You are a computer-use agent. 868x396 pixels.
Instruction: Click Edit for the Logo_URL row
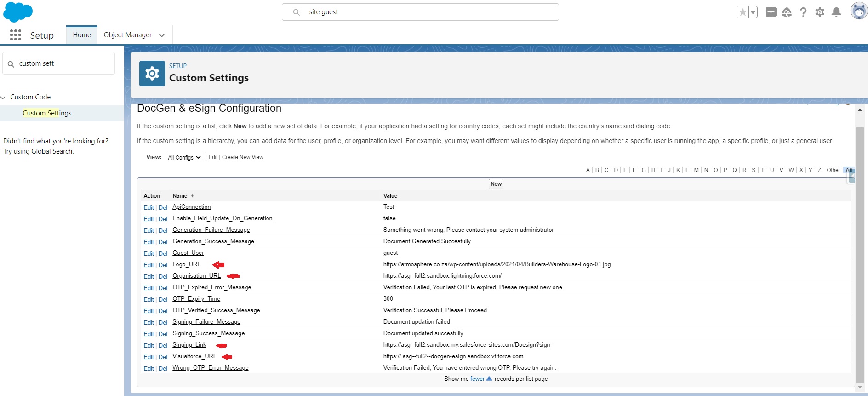(148, 265)
